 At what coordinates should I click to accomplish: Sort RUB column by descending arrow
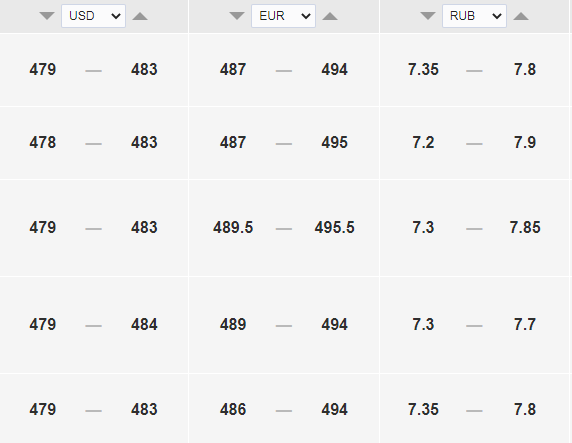428,16
